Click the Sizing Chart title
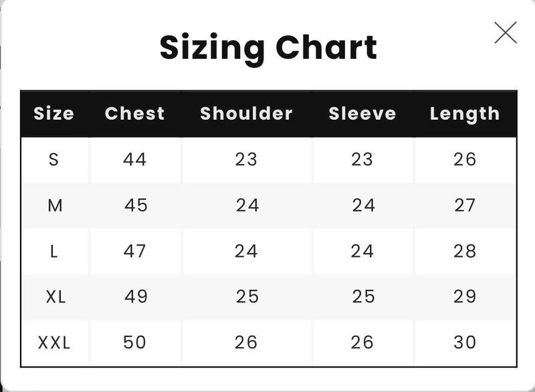This screenshot has height=392, width=535. pos(268,47)
